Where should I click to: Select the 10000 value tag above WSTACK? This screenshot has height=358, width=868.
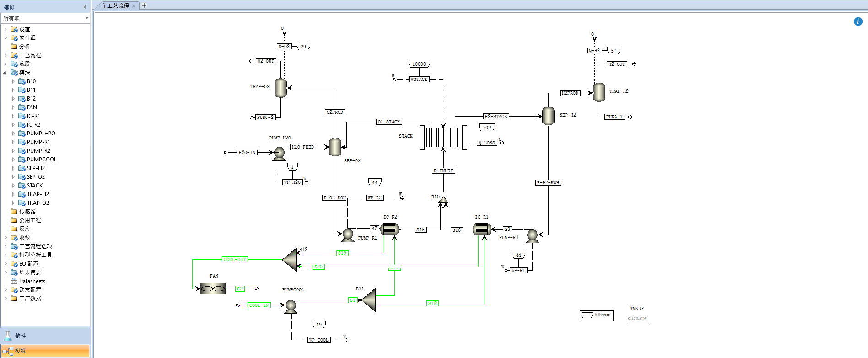pyautogui.click(x=419, y=64)
